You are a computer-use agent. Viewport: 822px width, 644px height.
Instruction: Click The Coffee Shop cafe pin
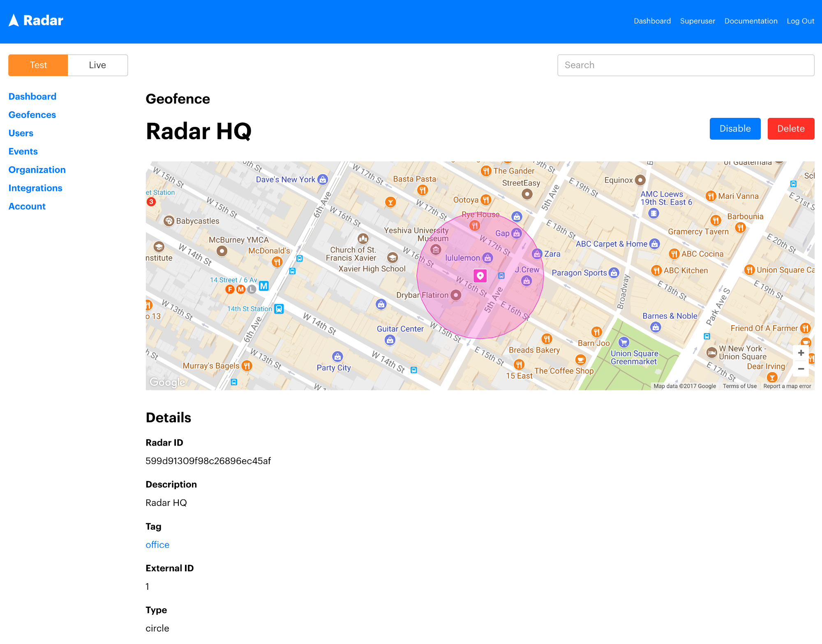point(580,360)
